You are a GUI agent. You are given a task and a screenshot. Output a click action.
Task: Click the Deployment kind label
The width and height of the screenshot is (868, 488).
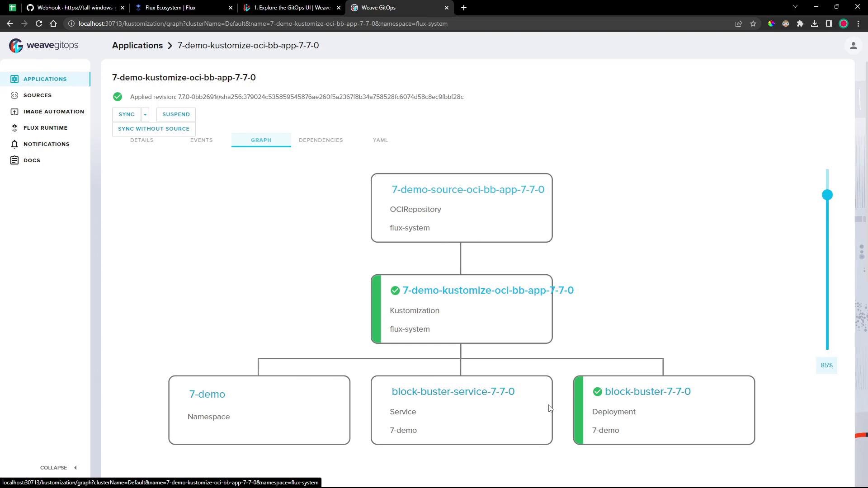point(614,412)
